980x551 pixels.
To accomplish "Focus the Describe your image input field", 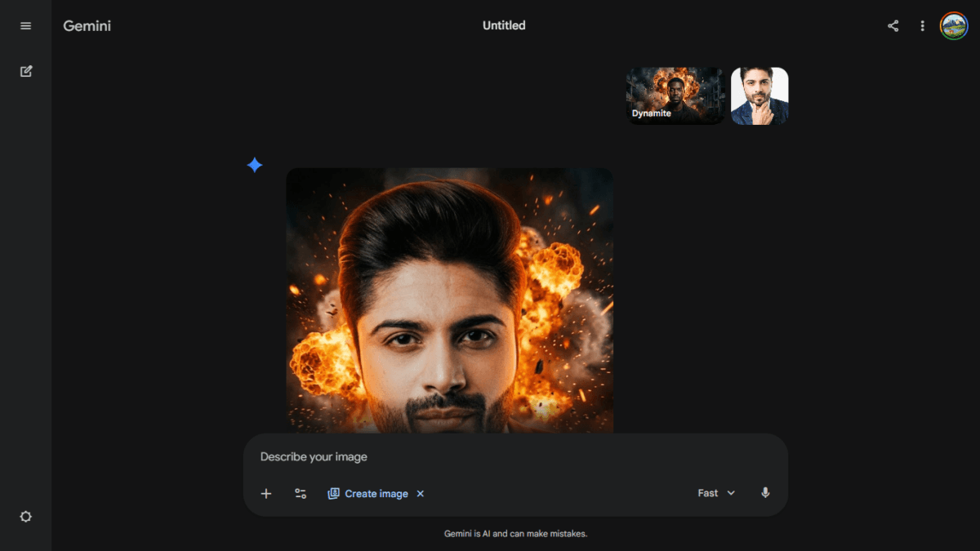I will [490, 457].
